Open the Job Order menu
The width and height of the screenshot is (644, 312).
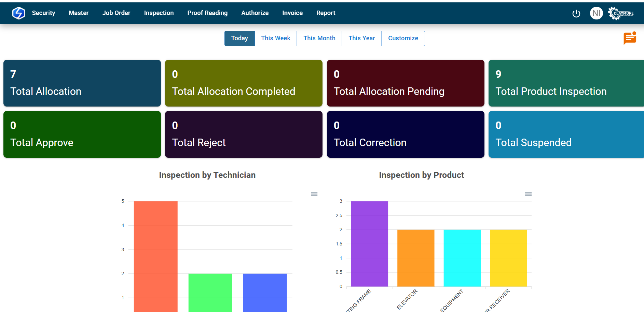click(116, 13)
